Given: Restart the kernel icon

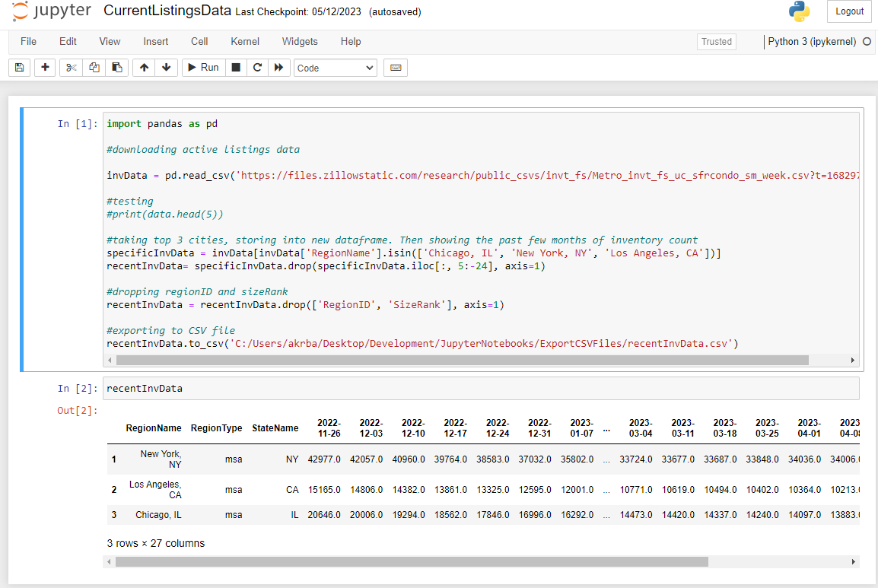Looking at the screenshot, I should 257,68.
